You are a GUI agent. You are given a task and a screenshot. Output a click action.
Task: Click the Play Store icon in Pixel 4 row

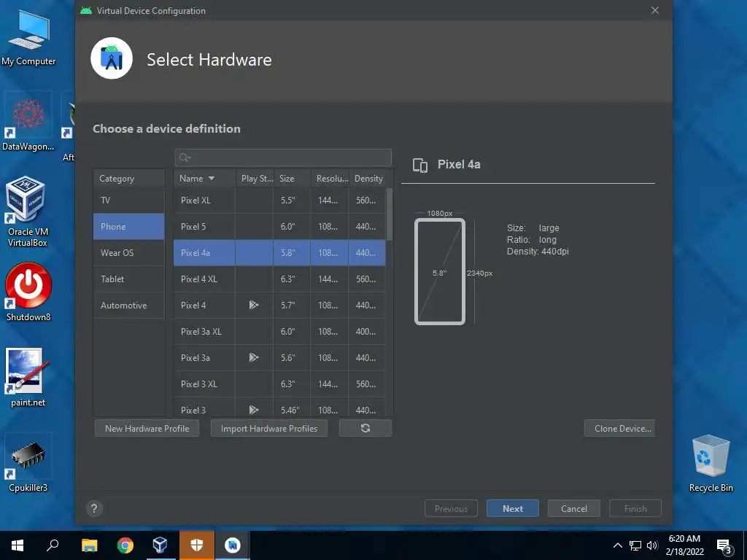click(x=254, y=305)
